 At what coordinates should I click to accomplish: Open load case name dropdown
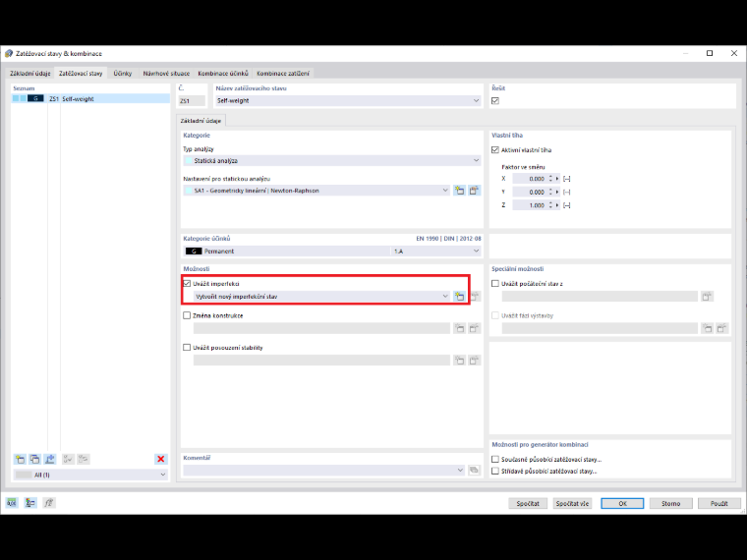476,101
